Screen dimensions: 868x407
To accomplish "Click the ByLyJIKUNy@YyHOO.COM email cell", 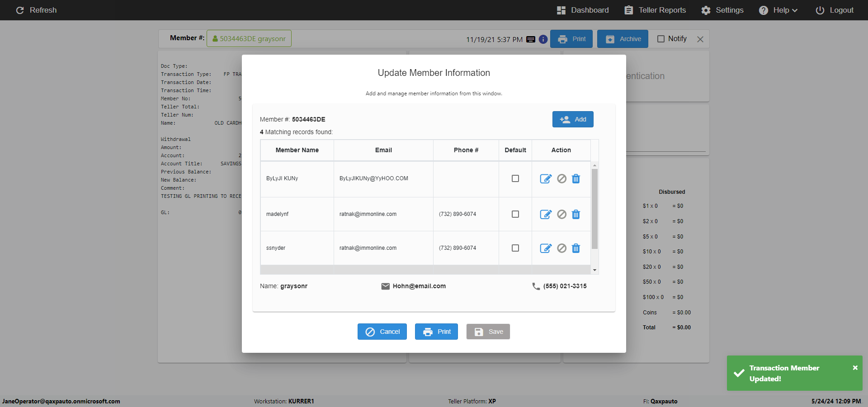I will 383,178.
